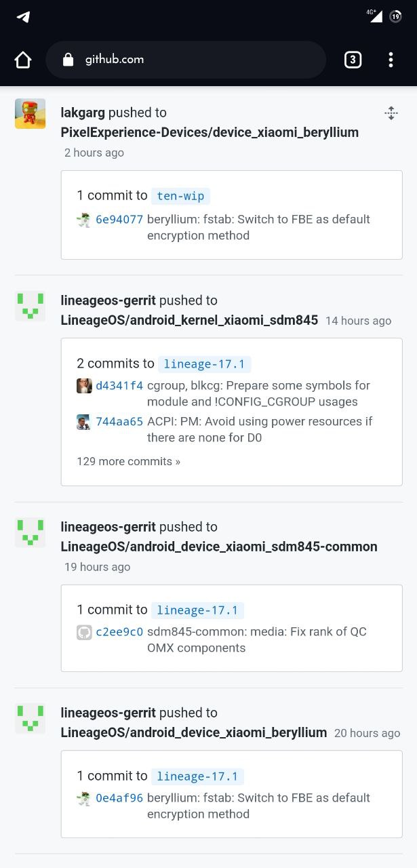Open lakgarg's Iron Man avatar
This screenshot has height=868, width=417.
[30, 113]
